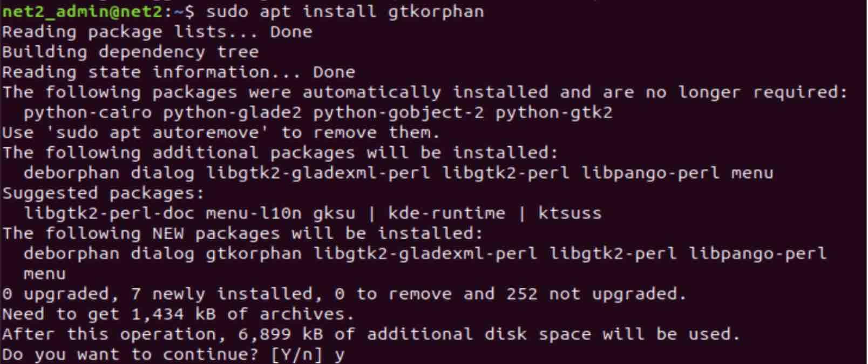Screen dimensions: 868x364
Task: Click the python-cairo package name
Action: 88,113
